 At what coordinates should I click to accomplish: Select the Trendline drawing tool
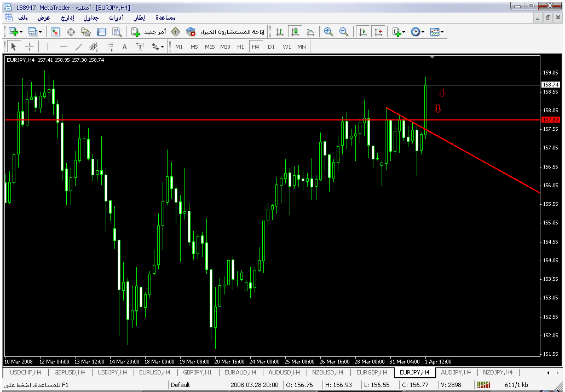coord(78,47)
